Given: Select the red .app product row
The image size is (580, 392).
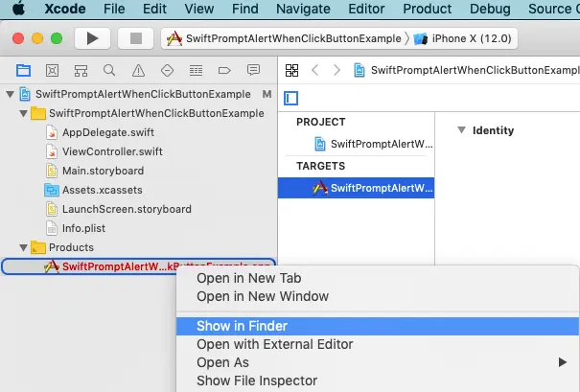Looking at the screenshot, I should pos(138,266).
